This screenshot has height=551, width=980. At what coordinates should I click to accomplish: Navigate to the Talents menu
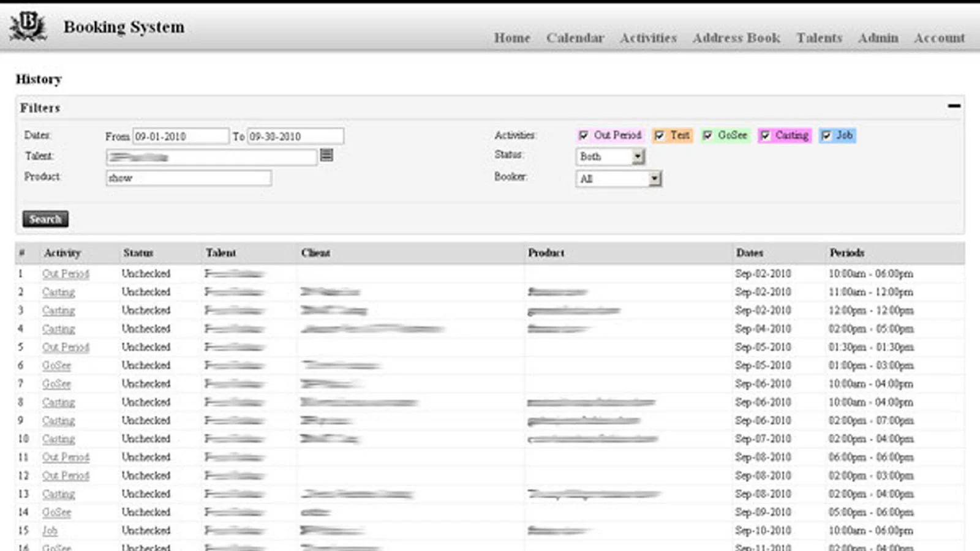pyautogui.click(x=819, y=38)
